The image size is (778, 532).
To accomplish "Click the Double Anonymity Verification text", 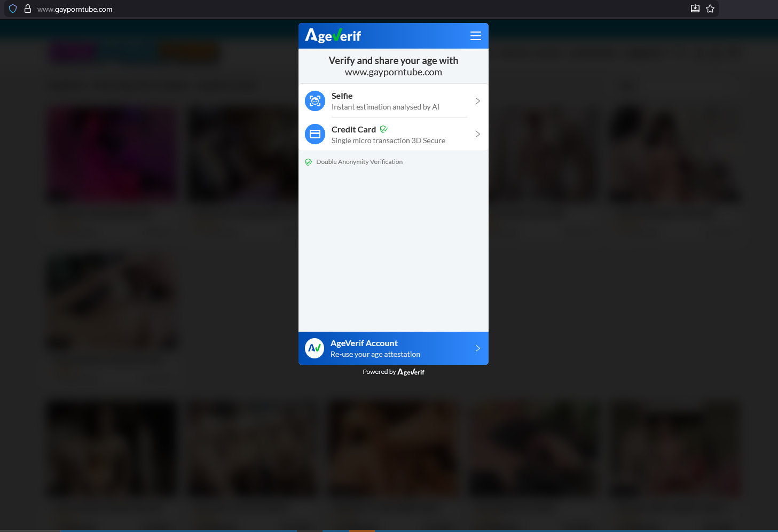I will tap(359, 162).
